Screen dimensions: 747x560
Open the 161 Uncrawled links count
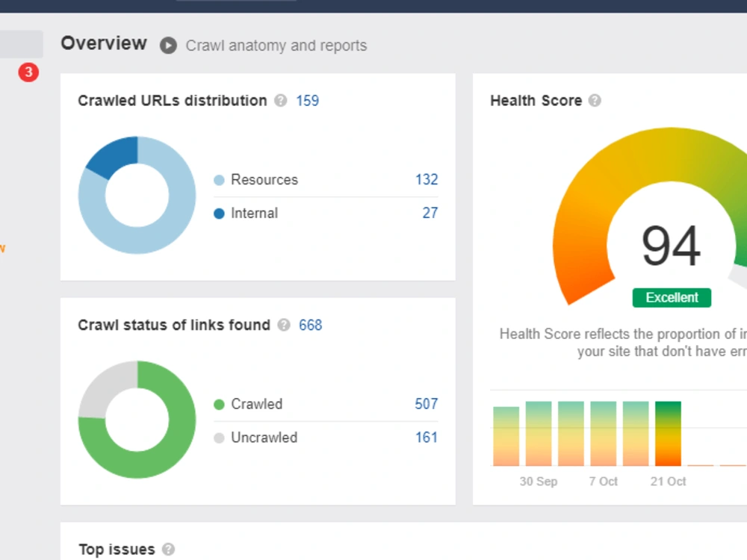pos(427,437)
